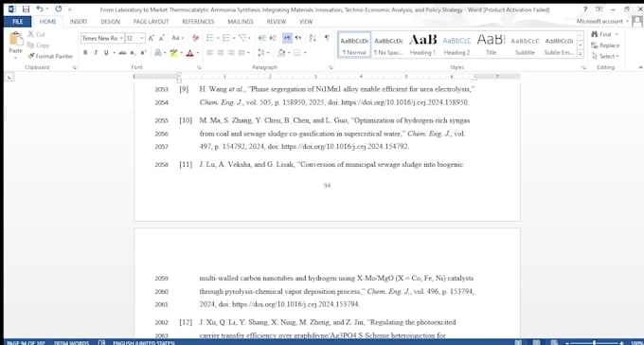This screenshot has width=644, height=345.
Task: Decrease font size with Shrink Font
Action: [x=162, y=38]
